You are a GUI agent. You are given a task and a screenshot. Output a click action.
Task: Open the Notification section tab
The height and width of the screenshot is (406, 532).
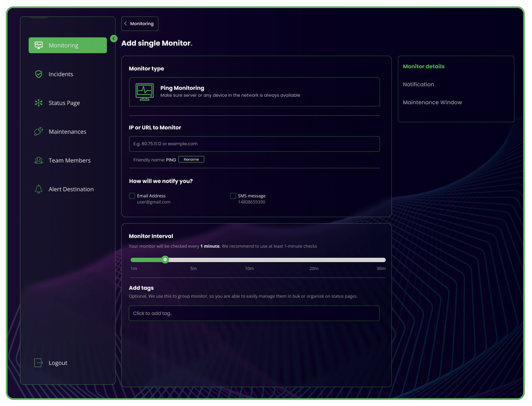(x=418, y=84)
